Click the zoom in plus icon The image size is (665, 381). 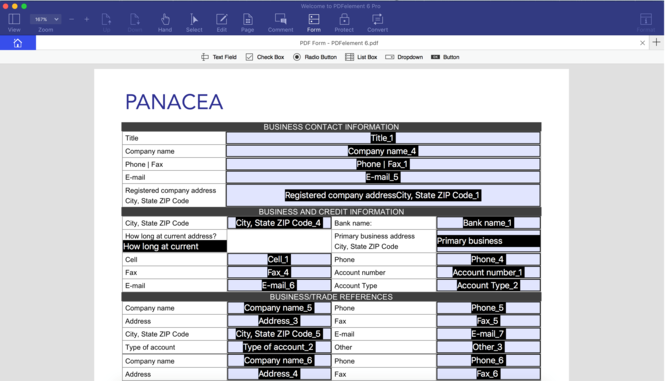click(x=87, y=19)
